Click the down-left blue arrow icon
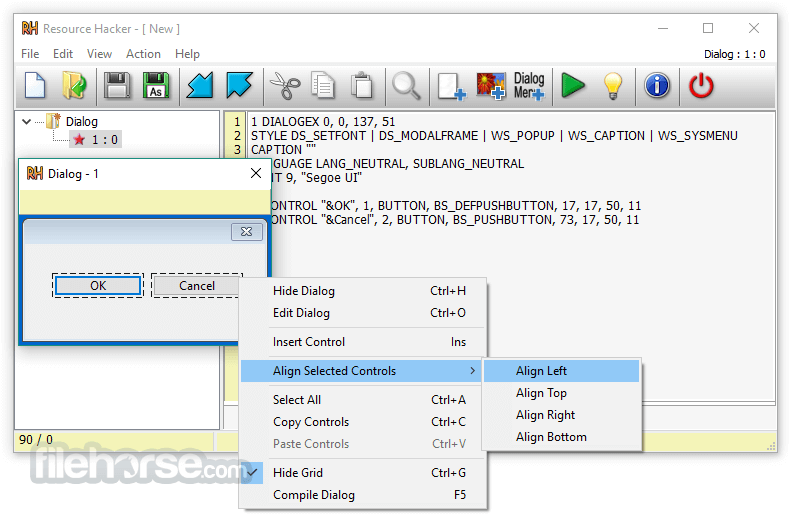The width and height of the screenshot is (791, 514). [x=200, y=85]
